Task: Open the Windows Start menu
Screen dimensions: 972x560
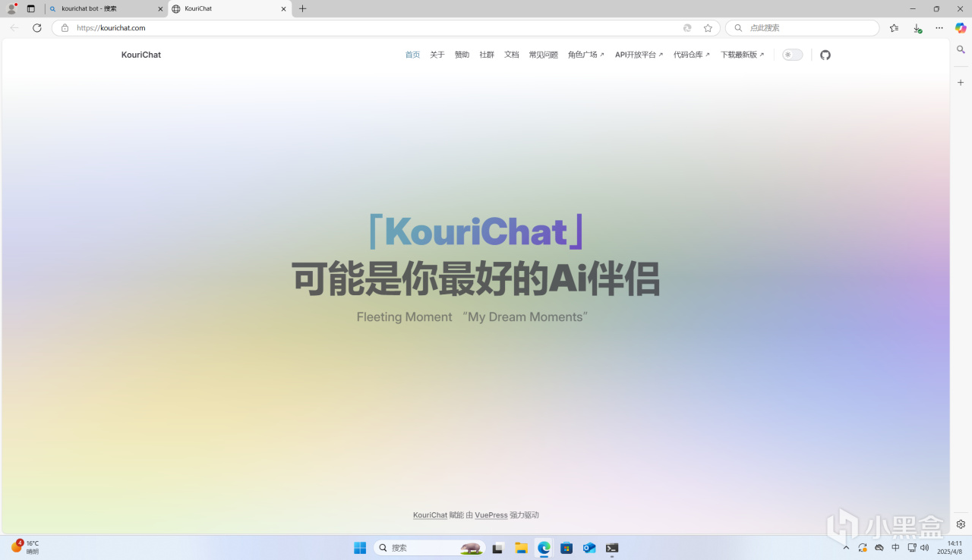Action: 360,548
